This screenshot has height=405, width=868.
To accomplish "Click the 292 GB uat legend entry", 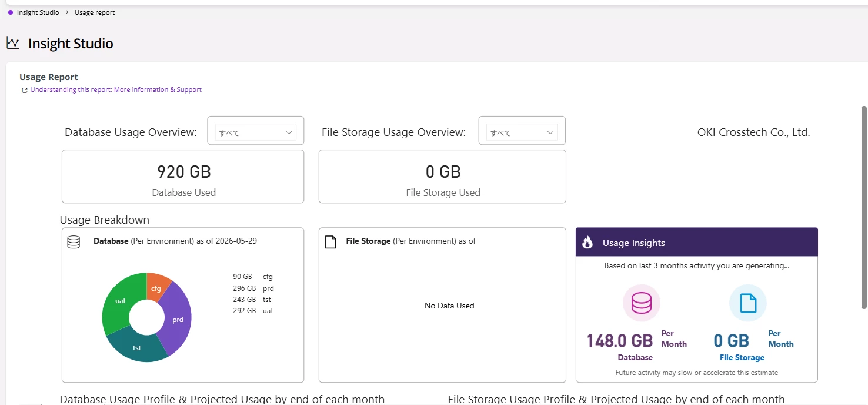I will click(253, 311).
